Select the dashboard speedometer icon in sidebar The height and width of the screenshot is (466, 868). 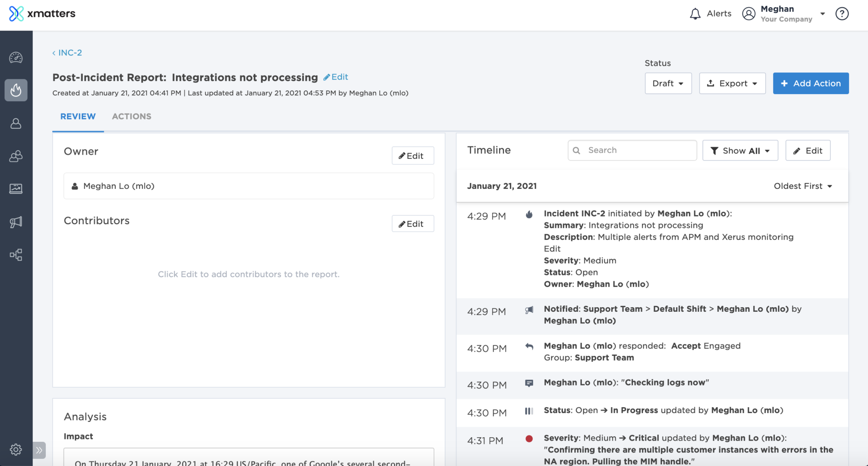point(16,57)
